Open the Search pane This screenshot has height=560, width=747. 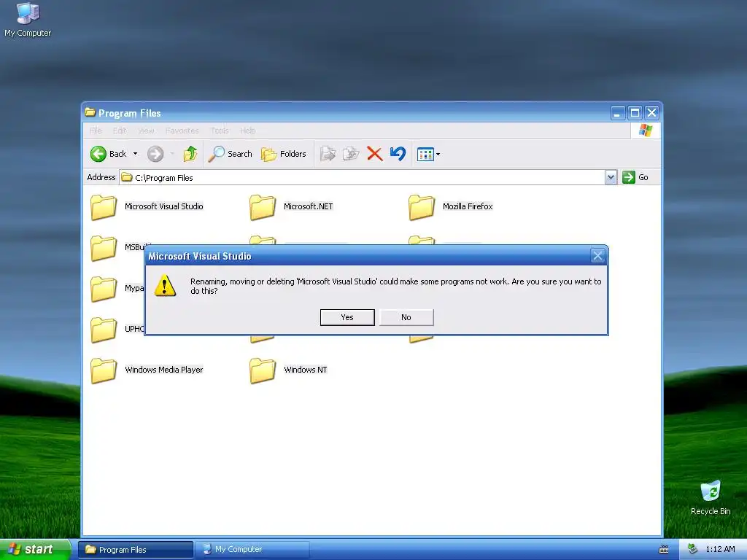coord(230,154)
